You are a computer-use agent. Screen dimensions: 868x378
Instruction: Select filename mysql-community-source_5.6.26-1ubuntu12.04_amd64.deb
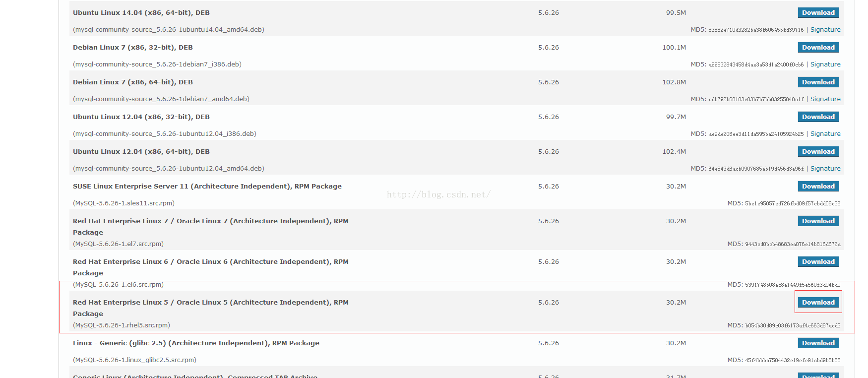(169, 169)
